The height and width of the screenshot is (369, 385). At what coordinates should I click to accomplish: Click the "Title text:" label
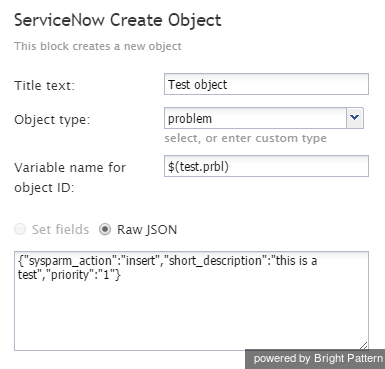coord(45,86)
